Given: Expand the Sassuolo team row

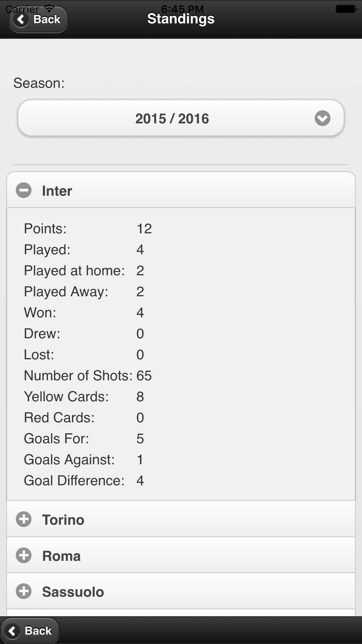Looking at the screenshot, I should point(181,591).
